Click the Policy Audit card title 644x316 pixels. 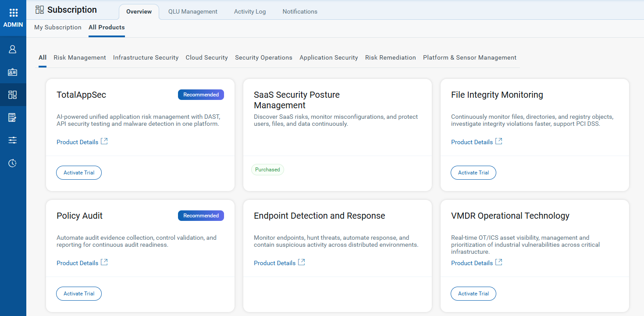(x=79, y=216)
